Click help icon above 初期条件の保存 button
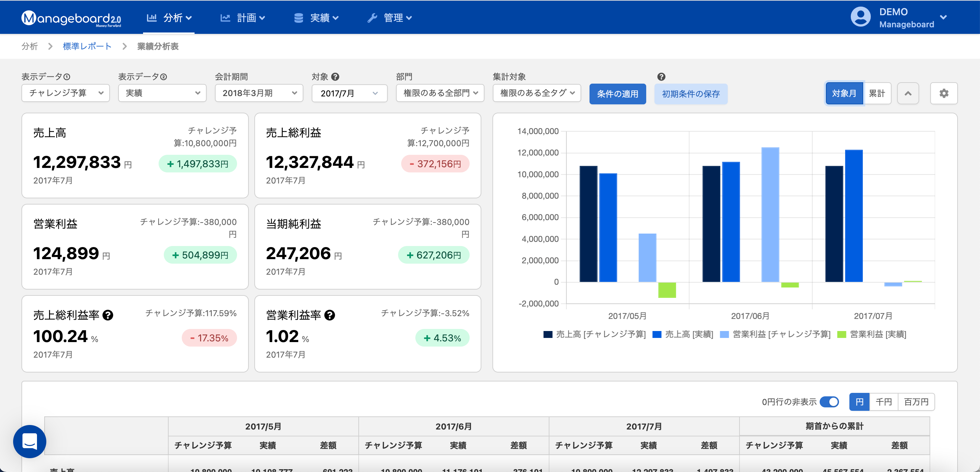The height and width of the screenshot is (472, 980). pyautogui.click(x=661, y=76)
